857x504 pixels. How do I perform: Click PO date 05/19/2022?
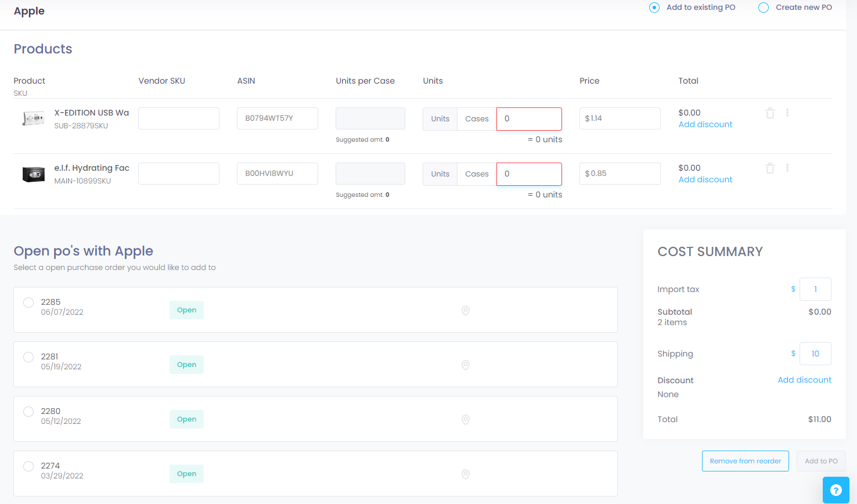[x=61, y=367]
